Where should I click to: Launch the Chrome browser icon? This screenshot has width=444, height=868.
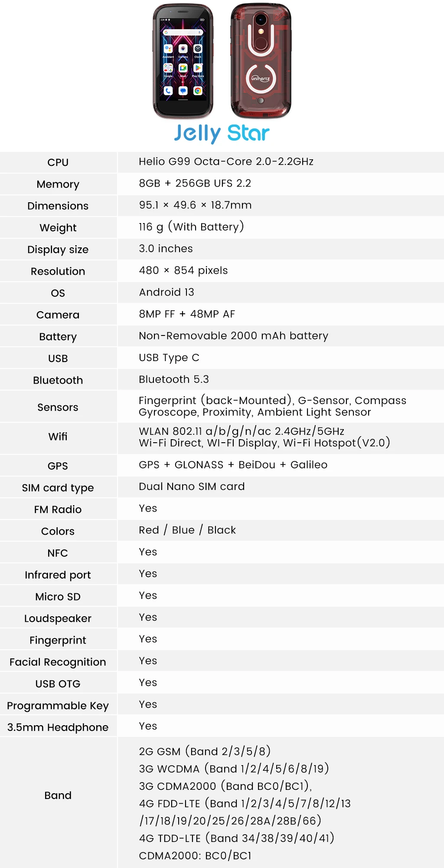pos(198,91)
